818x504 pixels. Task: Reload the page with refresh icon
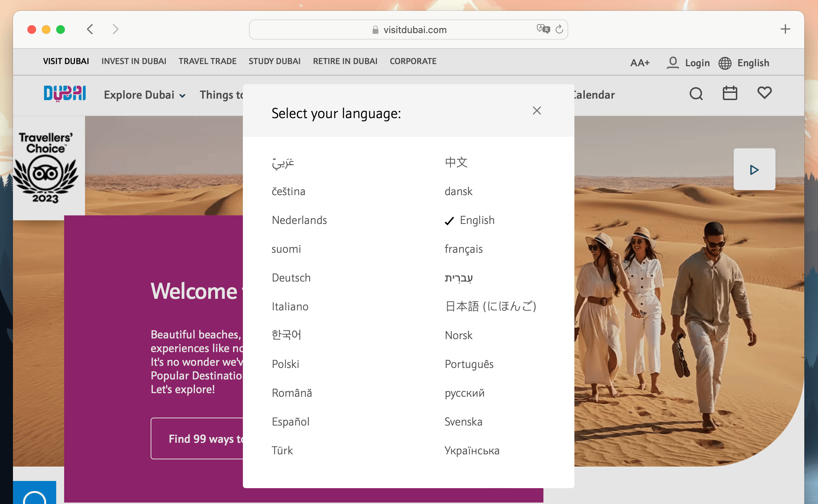559,29
